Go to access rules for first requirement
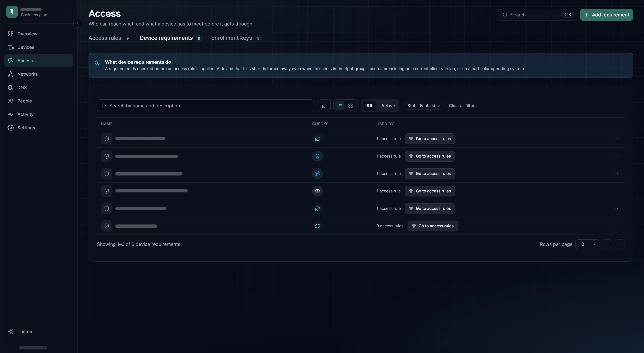This screenshot has height=353, width=644. (x=430, y=139)
